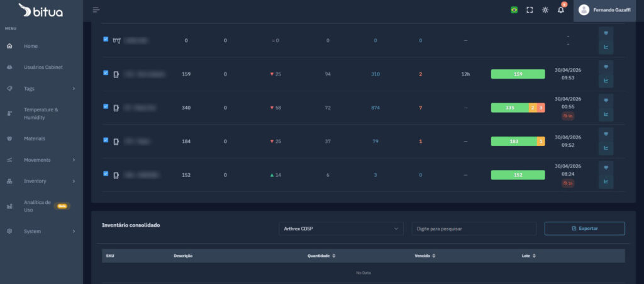Uncheck the checkbox on the row with 152

(x=106, y=174)
